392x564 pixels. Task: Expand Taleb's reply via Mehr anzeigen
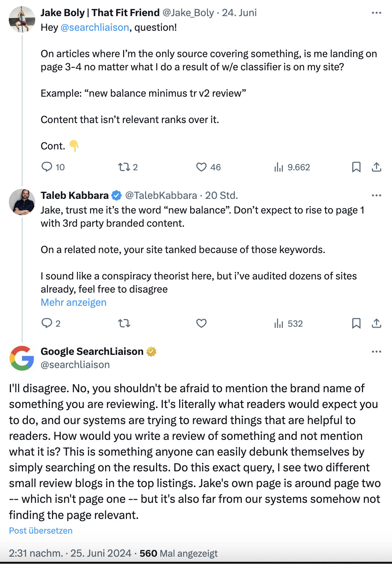point(73,302)
